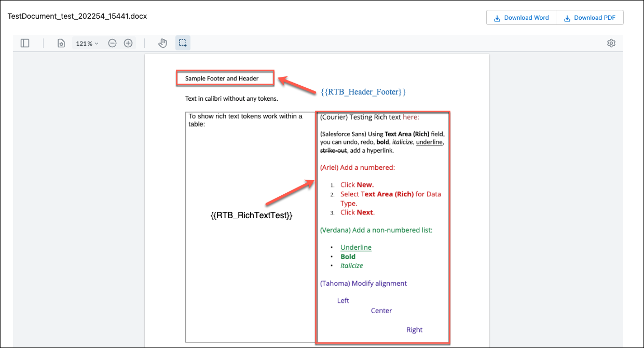Select the Hand pan tool

coord(162,43)
